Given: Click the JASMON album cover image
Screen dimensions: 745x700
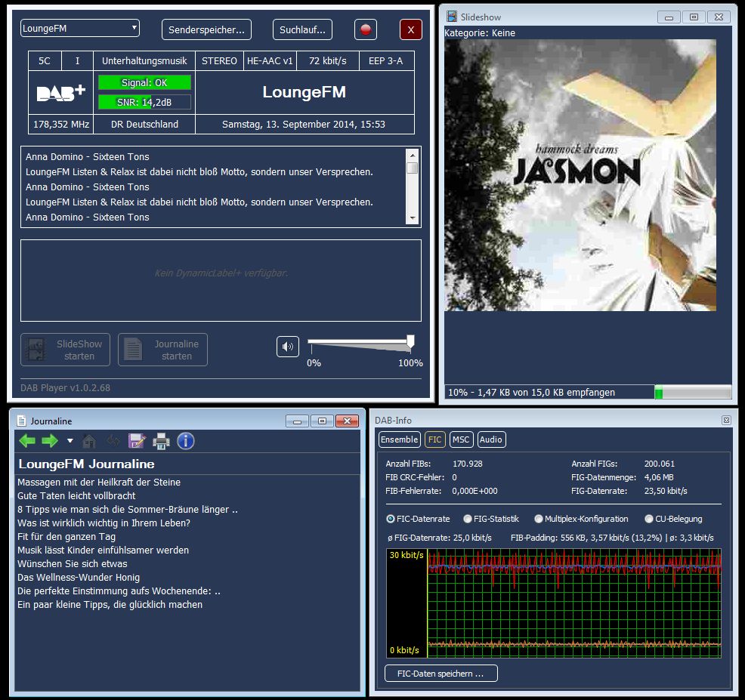Looking at the screenshot, I should [x=580, y=175].
